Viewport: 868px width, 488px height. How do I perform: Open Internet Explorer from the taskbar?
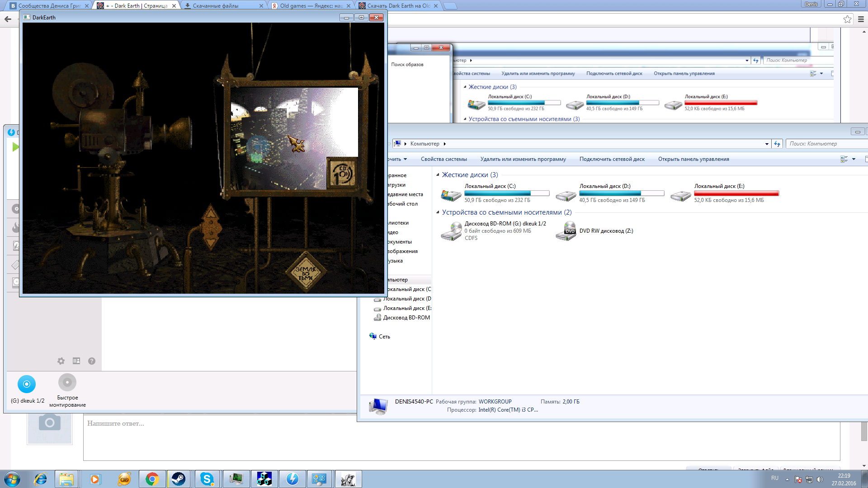pos(41,479)
